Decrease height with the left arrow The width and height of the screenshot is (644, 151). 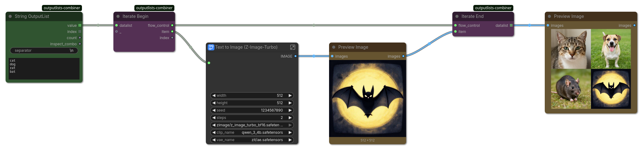pos(214,103)
